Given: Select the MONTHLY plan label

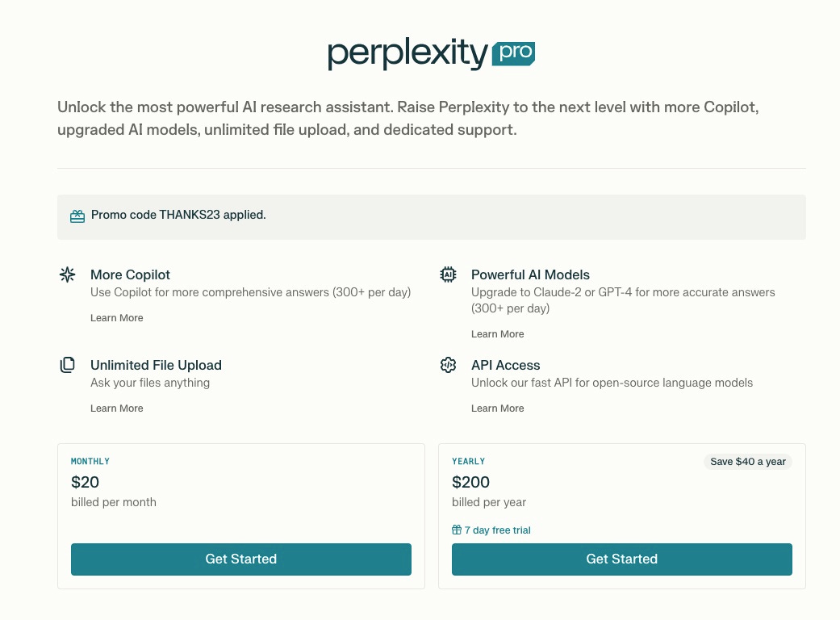Looking at the screenshot, I should point(90,461).
